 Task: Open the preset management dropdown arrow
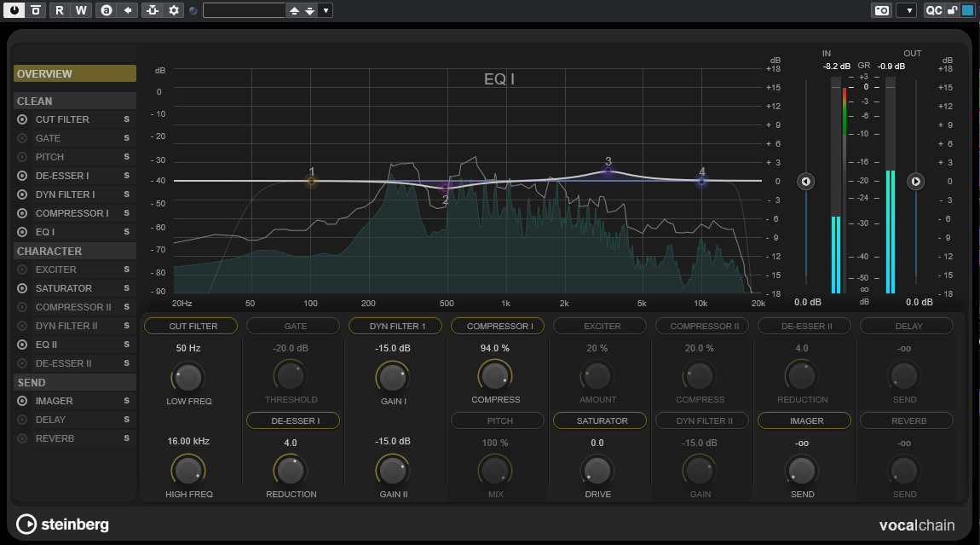click(x=326, y=10)
